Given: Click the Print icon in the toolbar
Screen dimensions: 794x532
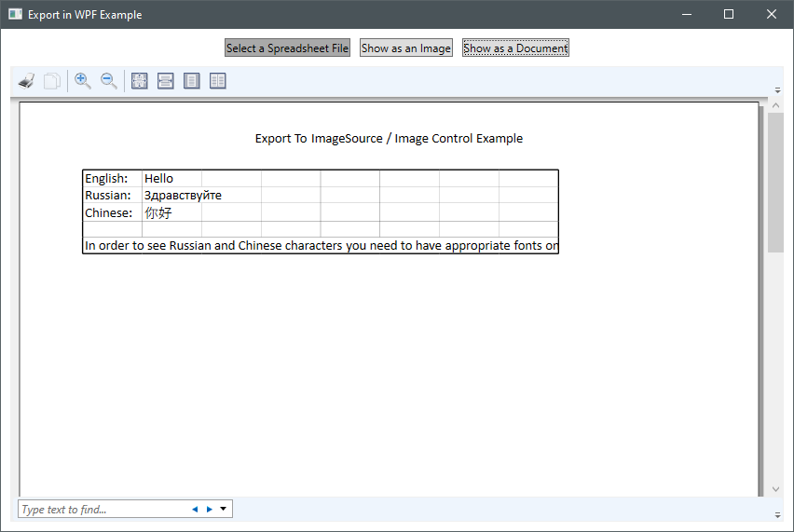Looking at the screenshot, I should click(26, 81).
